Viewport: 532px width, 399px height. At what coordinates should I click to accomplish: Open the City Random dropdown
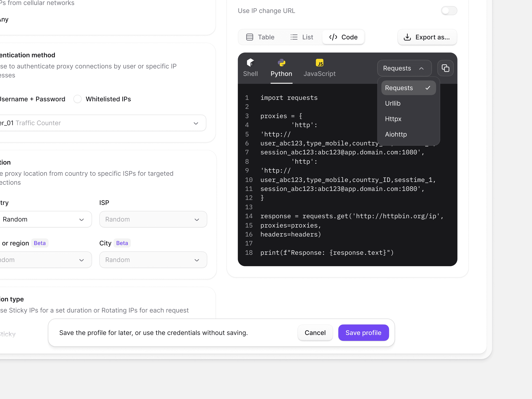[x=153, y=260]
